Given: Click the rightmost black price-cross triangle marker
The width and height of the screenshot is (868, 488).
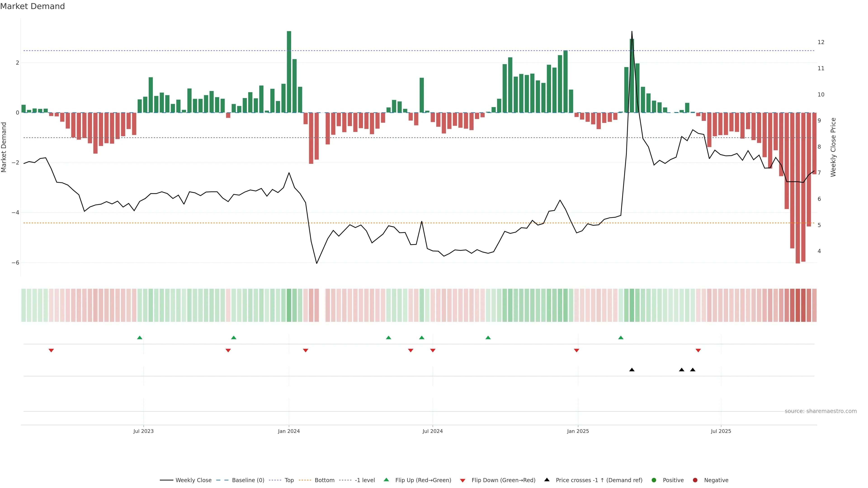Looking at the screenshot, I should point(693,370).
